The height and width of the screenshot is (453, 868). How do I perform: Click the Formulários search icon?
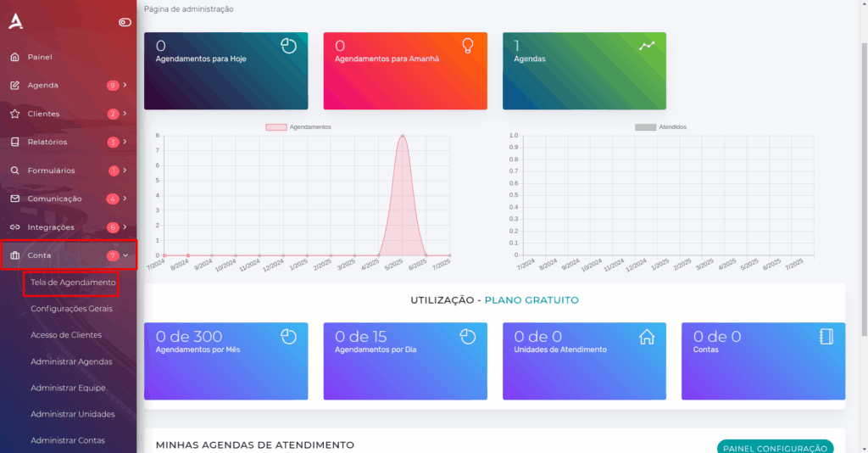click(x=14, y=171)
